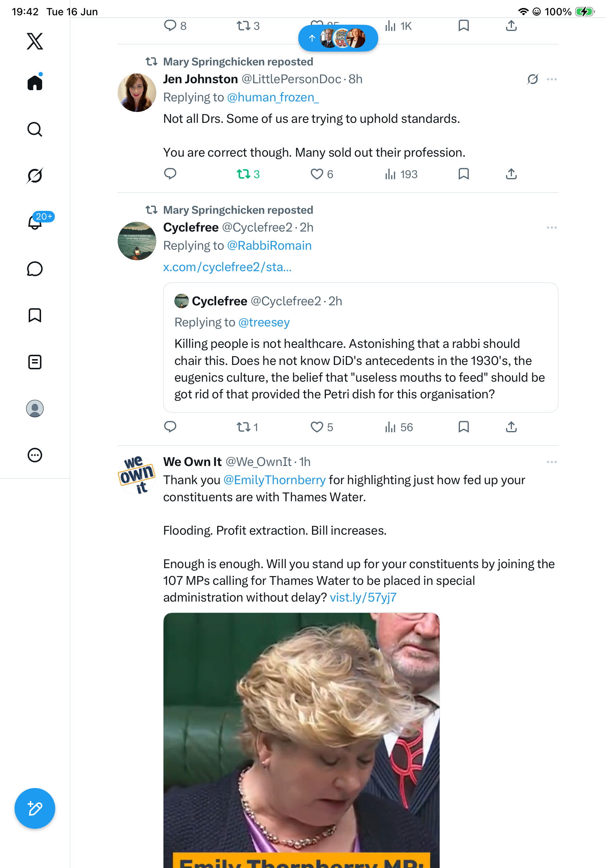Tap the blue compose post button

tap(35, 808)
